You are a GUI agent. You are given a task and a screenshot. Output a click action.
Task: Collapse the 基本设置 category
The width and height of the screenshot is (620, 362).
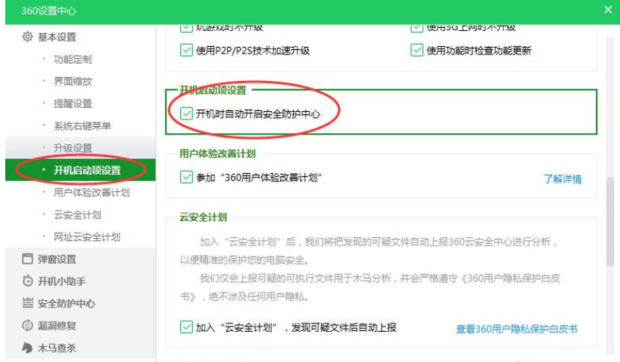tap(57, 37)
